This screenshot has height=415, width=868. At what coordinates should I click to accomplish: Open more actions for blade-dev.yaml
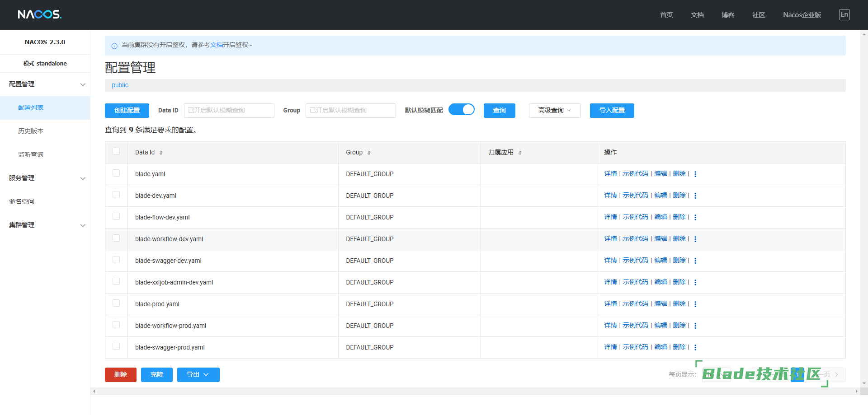[x=695, y=196]
